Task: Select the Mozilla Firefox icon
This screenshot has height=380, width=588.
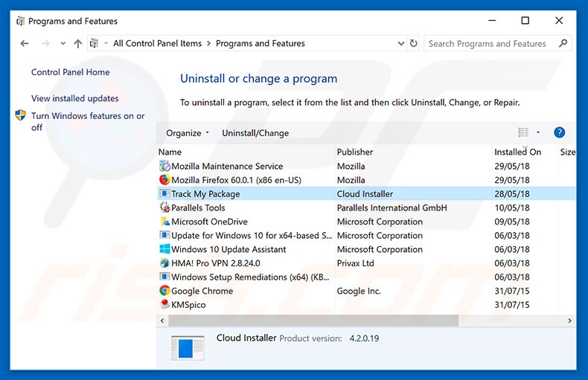Action: point(164,179)
